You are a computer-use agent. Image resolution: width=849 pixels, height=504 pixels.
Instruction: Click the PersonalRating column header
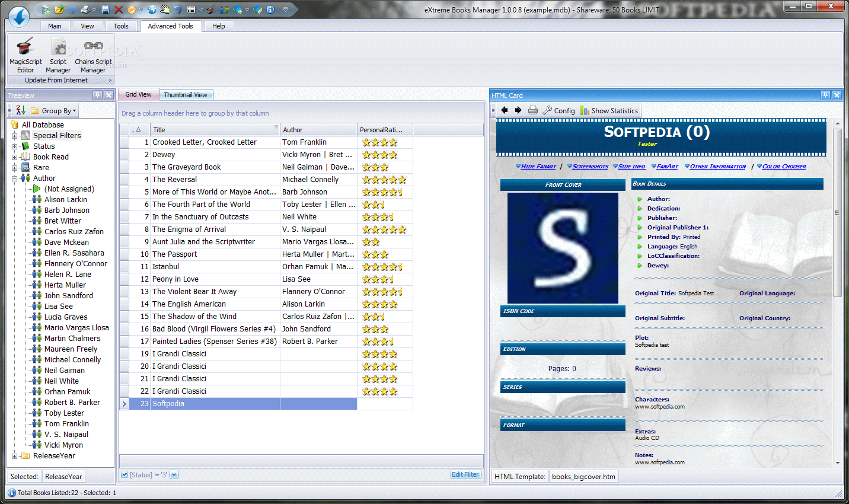(385, 129)
